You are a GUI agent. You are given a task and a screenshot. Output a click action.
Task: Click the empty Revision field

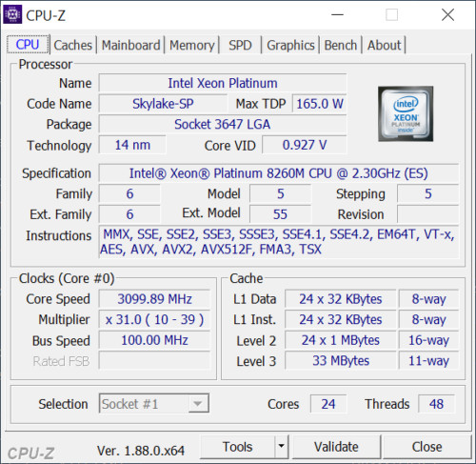pyautogui.click(x=427, y=214)
